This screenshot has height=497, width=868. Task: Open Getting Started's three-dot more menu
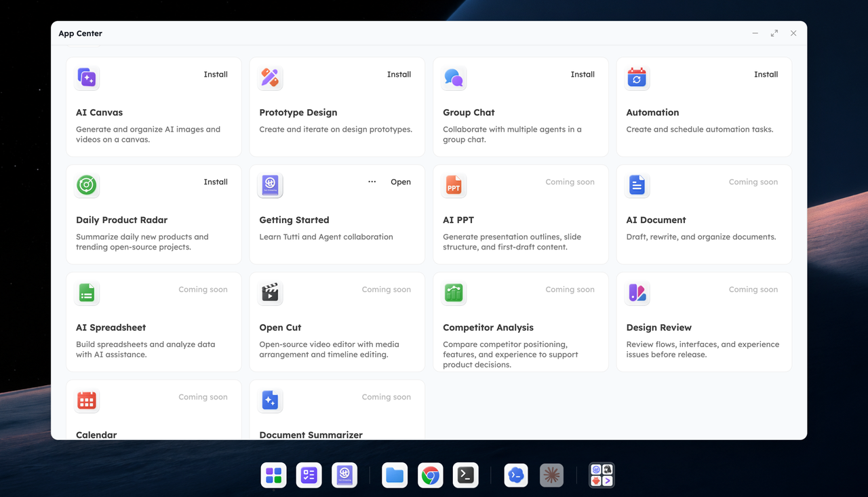372,182
